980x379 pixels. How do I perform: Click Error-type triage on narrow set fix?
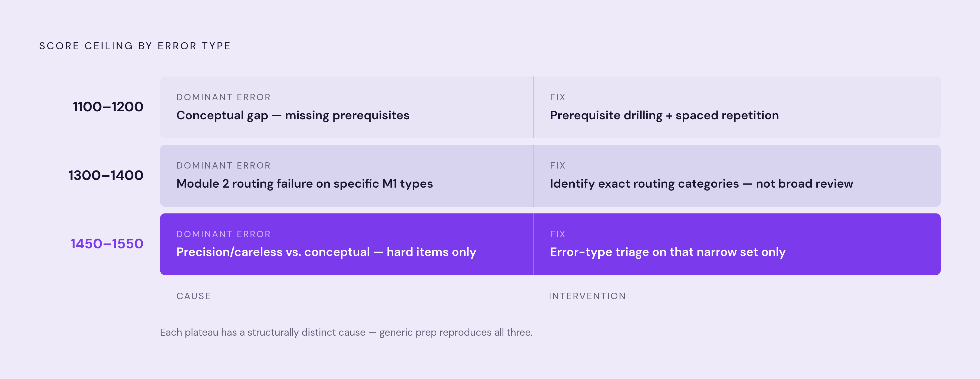click(x=668, y=252)
